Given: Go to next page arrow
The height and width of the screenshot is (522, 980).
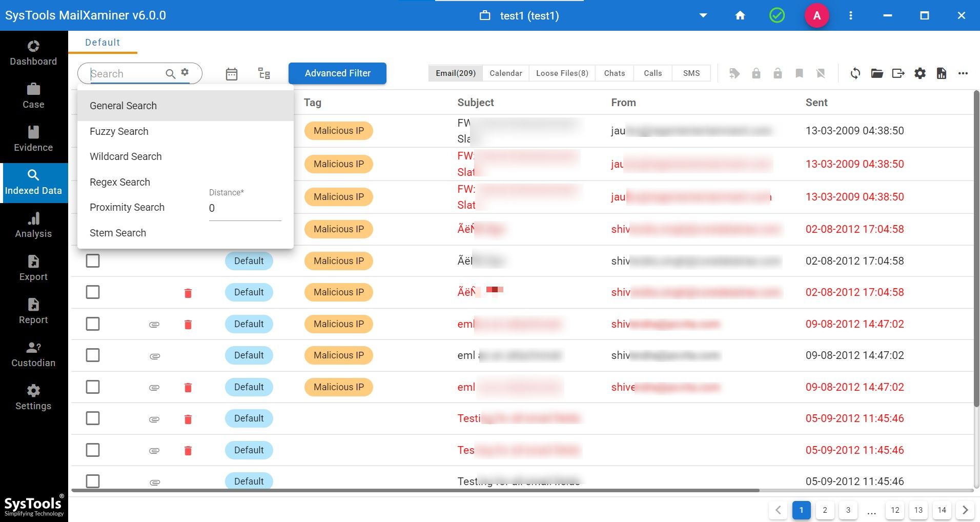Looking at the screenshot, I should pos(965,510).
